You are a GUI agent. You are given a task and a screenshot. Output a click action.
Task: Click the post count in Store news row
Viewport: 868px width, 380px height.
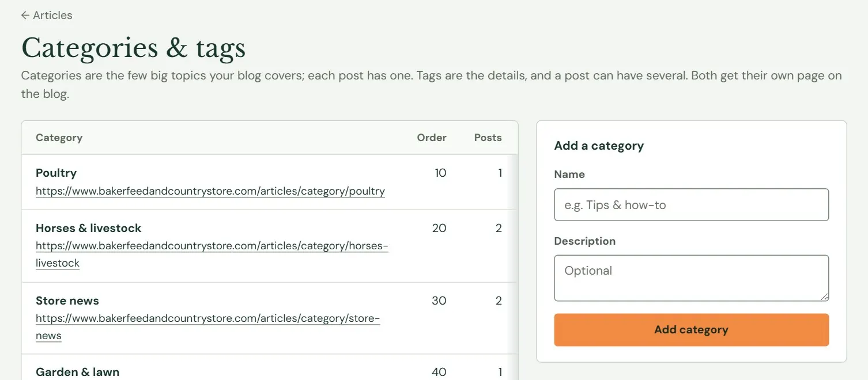point(499,301)
